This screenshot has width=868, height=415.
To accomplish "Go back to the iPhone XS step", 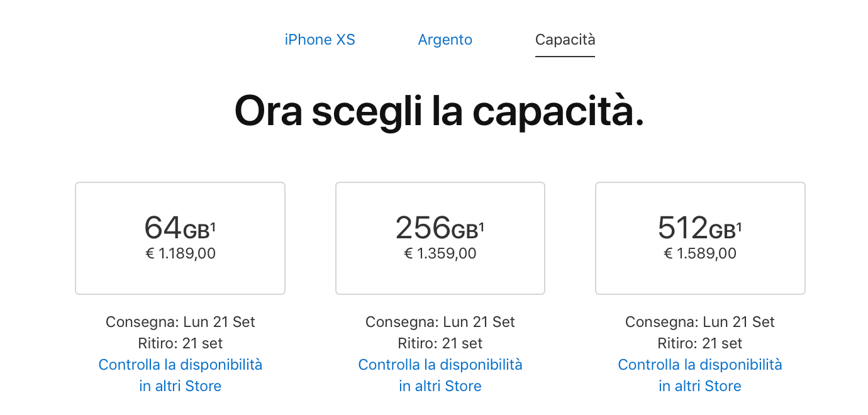I will point(320,40).
